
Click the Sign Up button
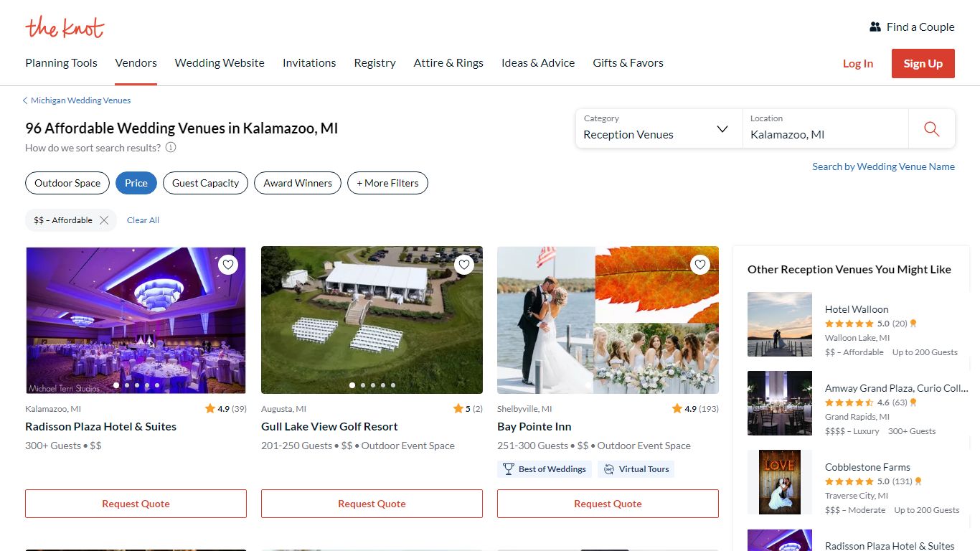923,63
